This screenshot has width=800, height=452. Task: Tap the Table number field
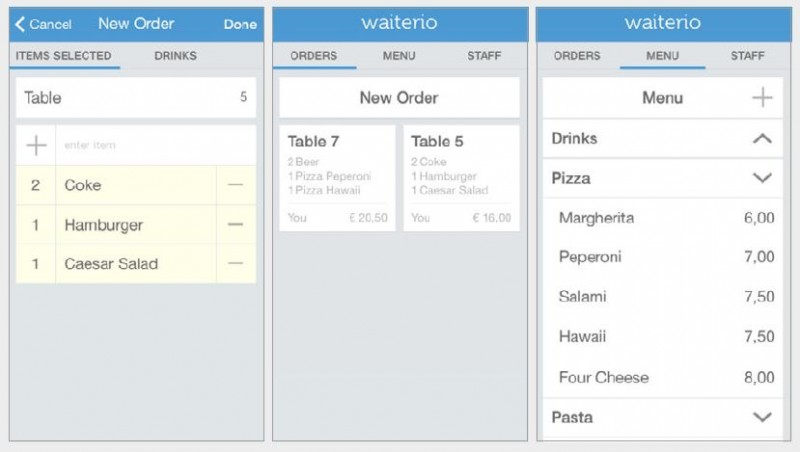click(x=136, y=98)
